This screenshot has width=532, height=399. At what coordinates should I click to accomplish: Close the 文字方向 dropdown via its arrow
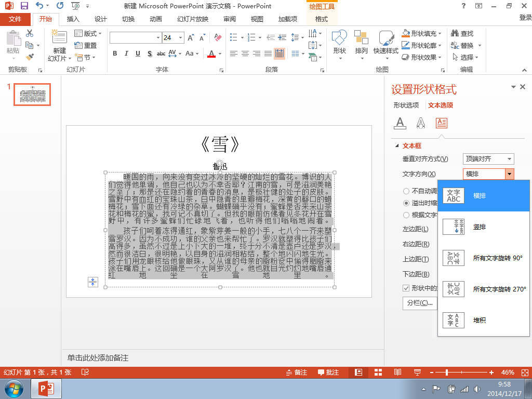509,174
